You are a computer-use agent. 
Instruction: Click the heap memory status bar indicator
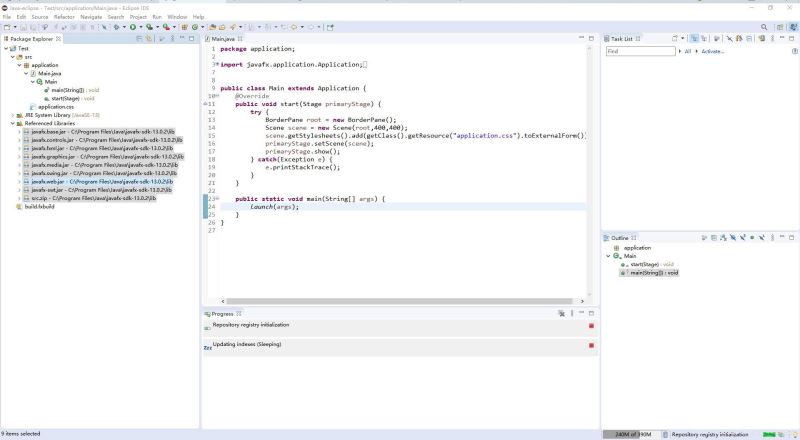point(632,434)
